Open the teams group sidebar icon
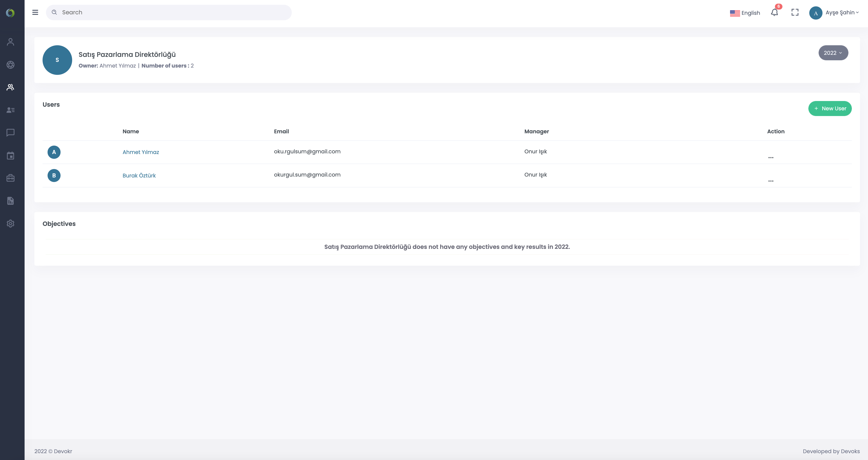This screenshot has width=868, height=460. tap(10, 87)
